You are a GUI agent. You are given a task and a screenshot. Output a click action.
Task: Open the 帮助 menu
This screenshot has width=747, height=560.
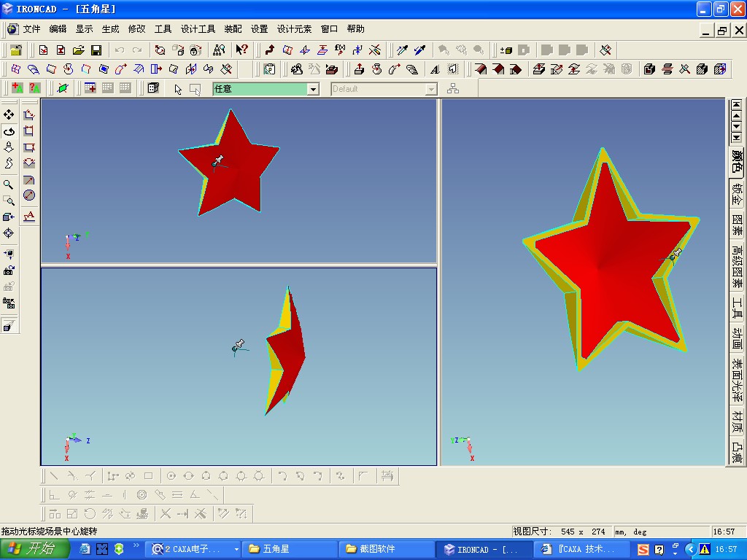click(355, 29)
